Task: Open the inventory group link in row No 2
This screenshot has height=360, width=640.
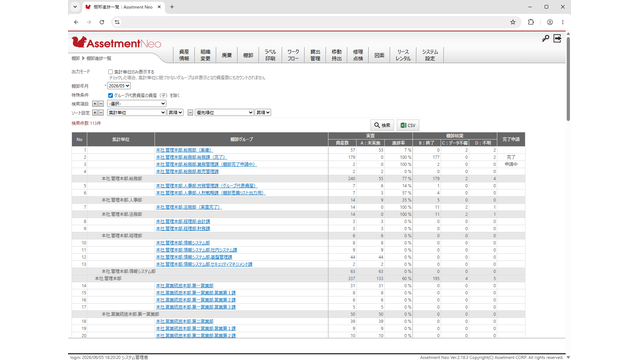Action: coord(191,157)
